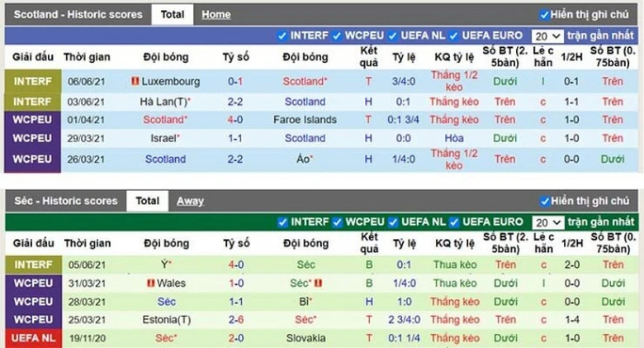Open the 20 matches dropdown in Scotland panel
Screen dimensions: 644x348
click(547, 36)
